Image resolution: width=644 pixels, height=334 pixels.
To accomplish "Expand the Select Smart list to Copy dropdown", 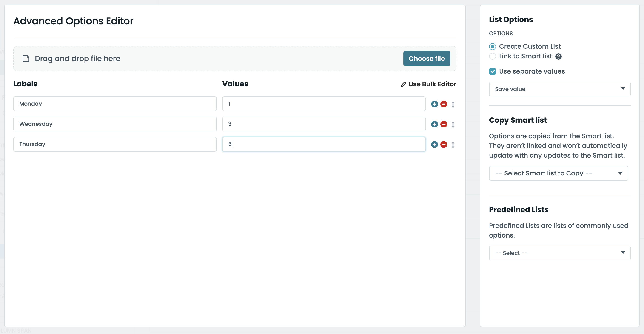I will pos(559,173).
